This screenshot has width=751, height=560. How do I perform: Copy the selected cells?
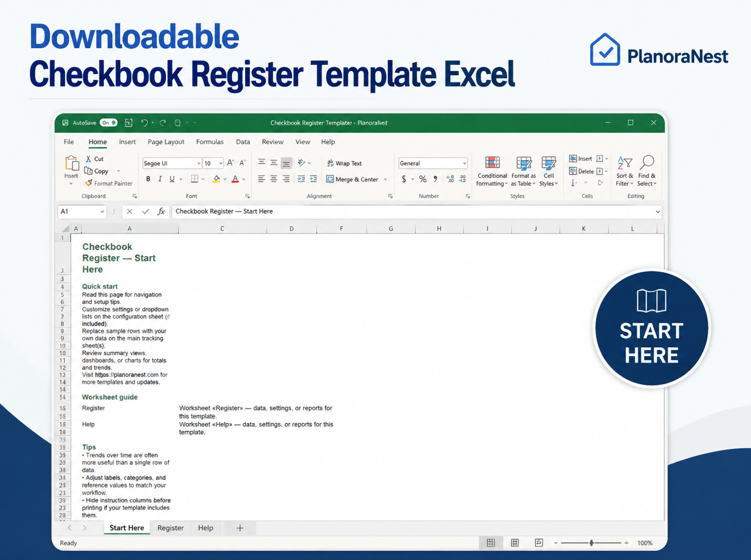(x=97, y=171)
